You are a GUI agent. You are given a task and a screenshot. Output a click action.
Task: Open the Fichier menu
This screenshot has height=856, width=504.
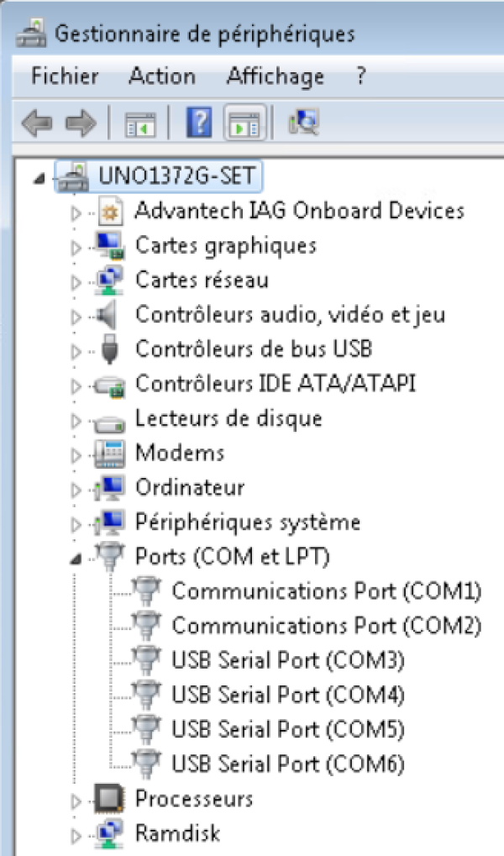[65, 76]
